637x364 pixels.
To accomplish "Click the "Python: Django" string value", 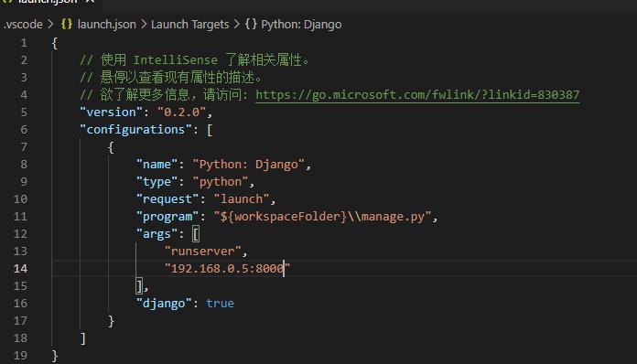I will (249, 165).
